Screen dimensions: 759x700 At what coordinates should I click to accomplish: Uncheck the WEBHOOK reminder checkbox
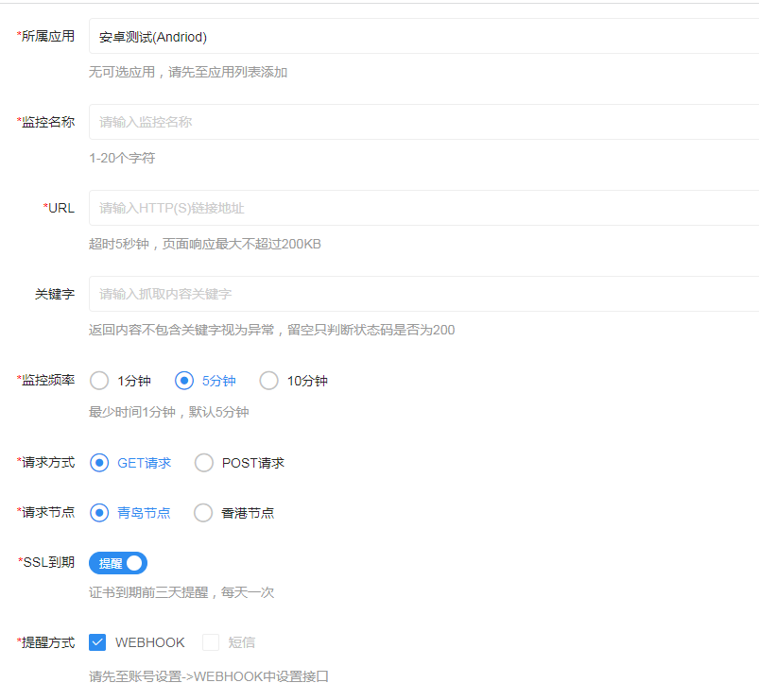point(97,642)
